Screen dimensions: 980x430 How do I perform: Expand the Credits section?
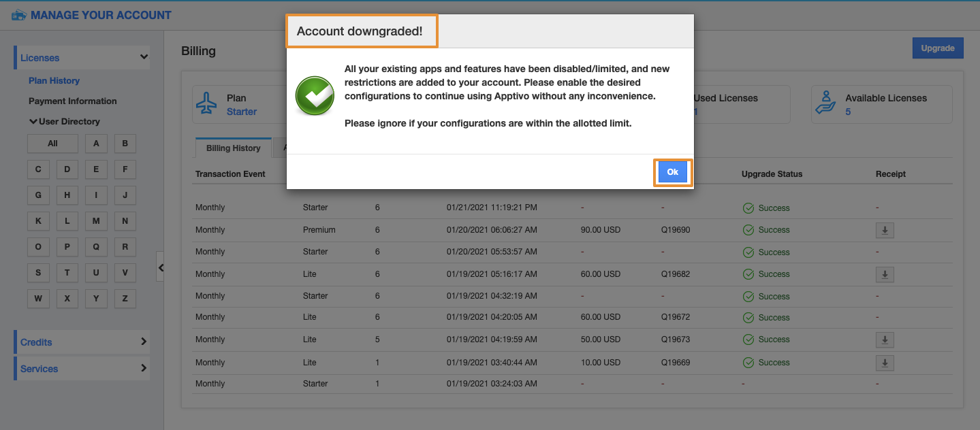click(144, 342)
